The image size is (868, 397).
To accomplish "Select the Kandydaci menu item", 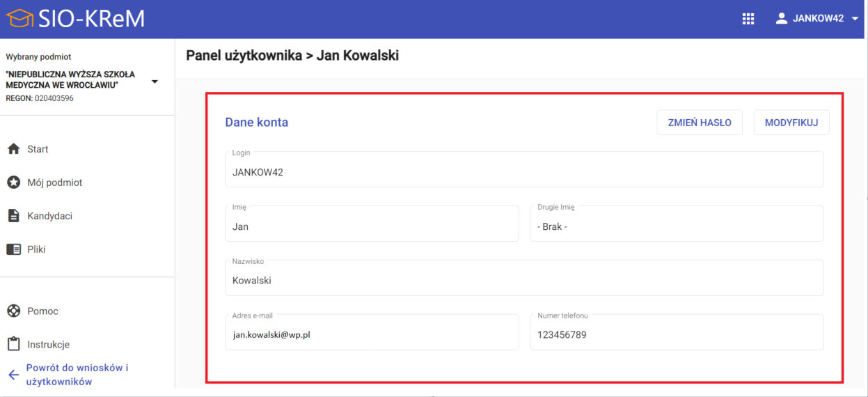I will 49,216.
